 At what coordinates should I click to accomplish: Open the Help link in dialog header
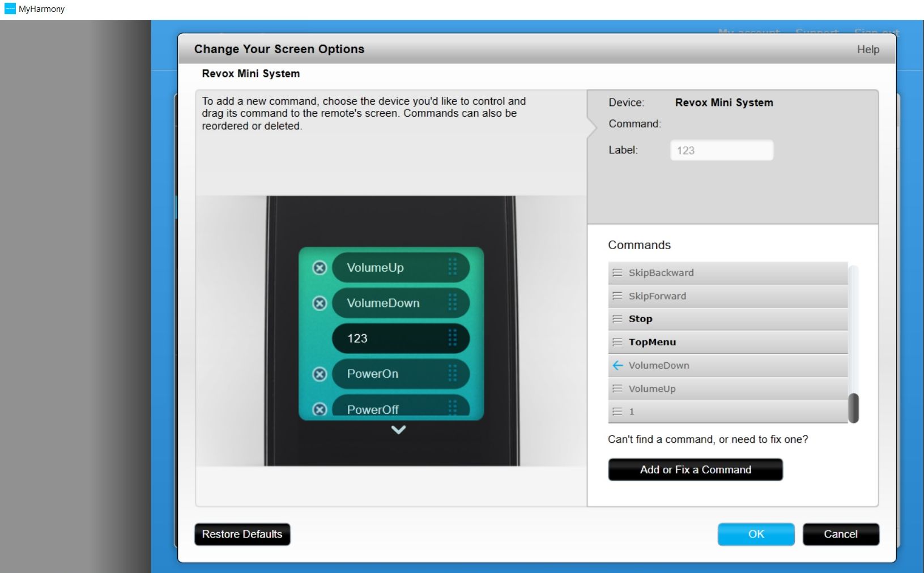pos(867,50)
